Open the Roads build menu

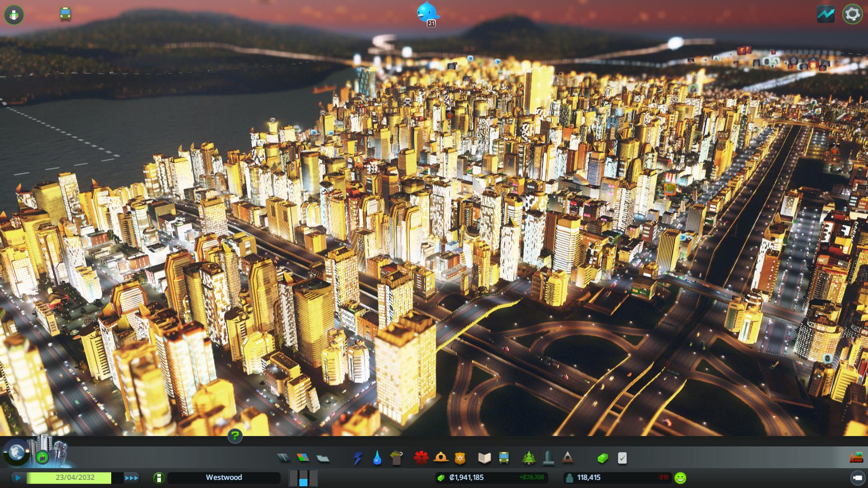[x=284, y=458]
